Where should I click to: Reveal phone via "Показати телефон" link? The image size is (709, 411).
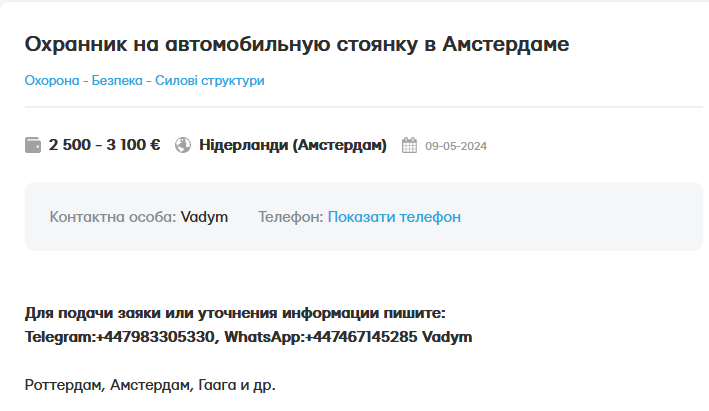coord(394,217)
